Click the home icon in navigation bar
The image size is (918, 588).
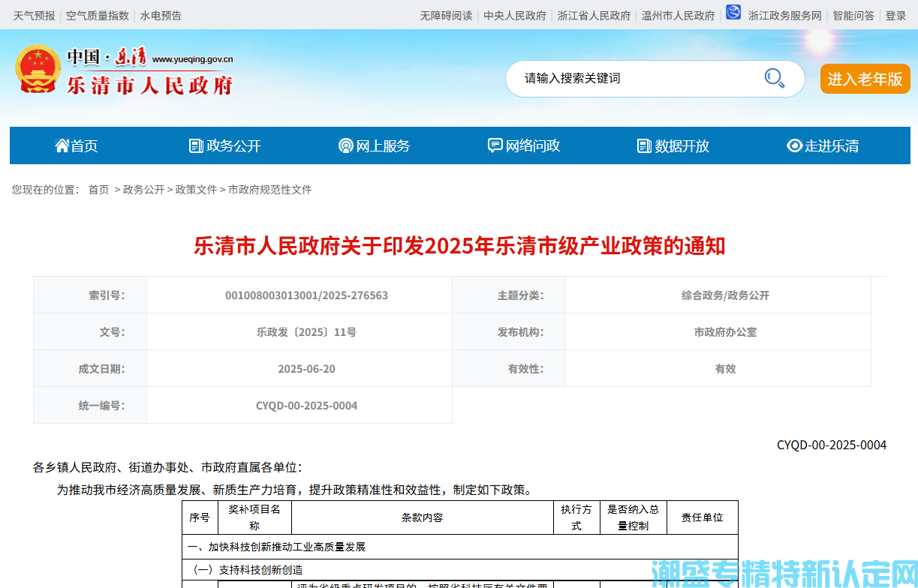62,145
